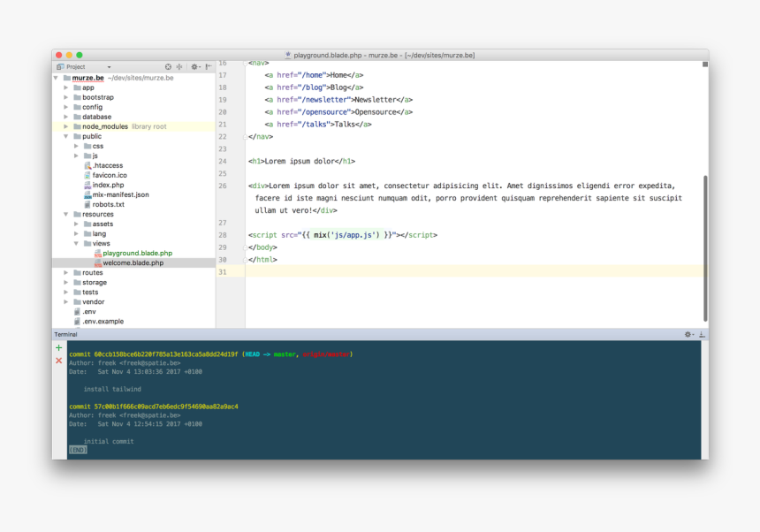This screenshot has width=760, height=532.
Task: Expand the vendor folder
Action: 66,302
